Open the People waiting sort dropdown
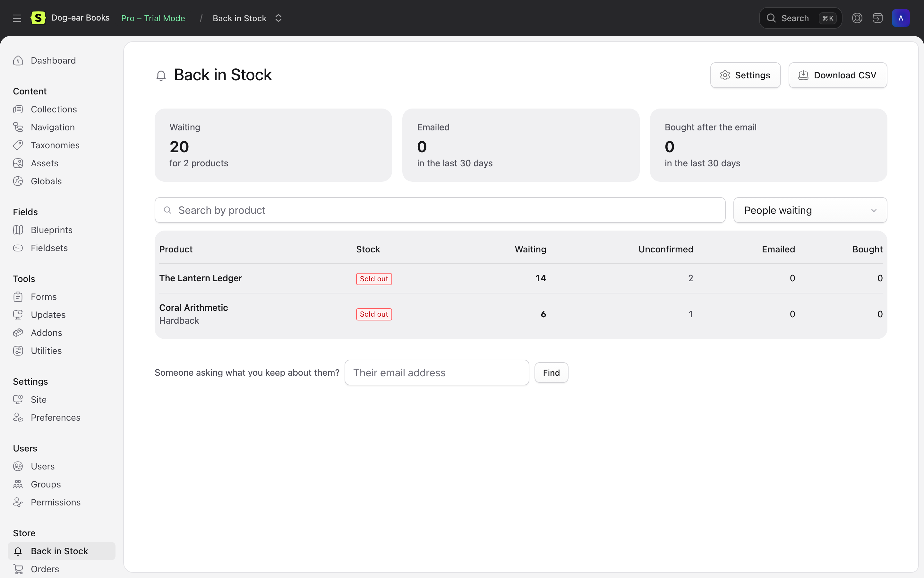This screenshot has height=578, width=924. pos(810,210)
